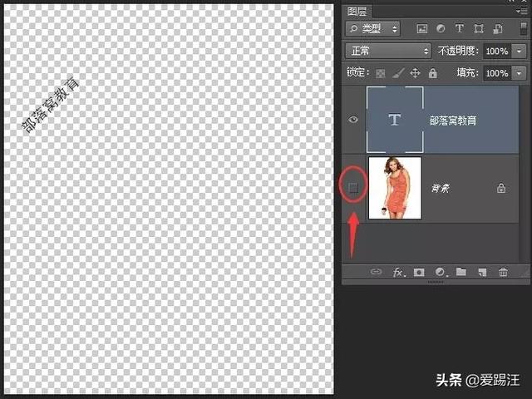Filter layers by type (T) layers
532x399 pixels.
point(459,29)
